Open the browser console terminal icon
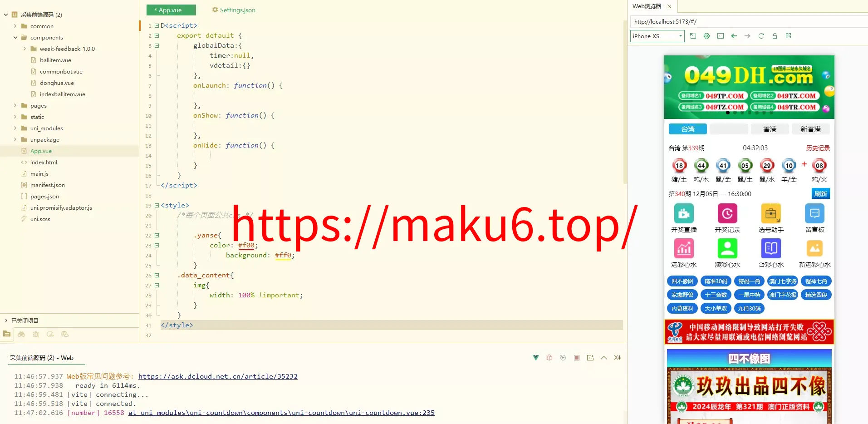The image size is (868, 424). (x=721, y=36)
